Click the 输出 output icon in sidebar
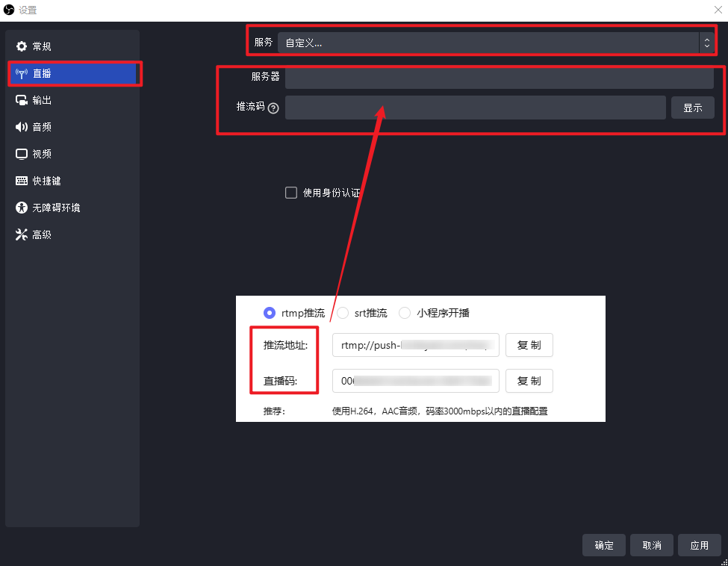 [22, 100]
